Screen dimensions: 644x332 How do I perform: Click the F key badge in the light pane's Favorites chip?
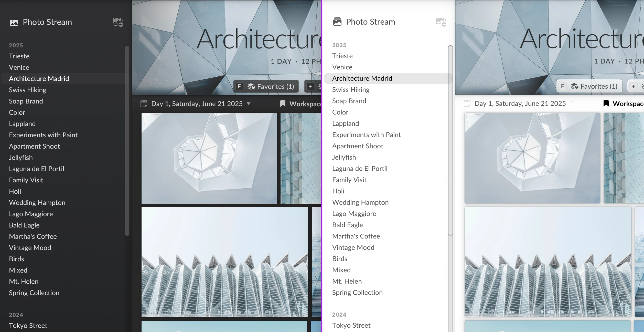click(x=563, y=86)
